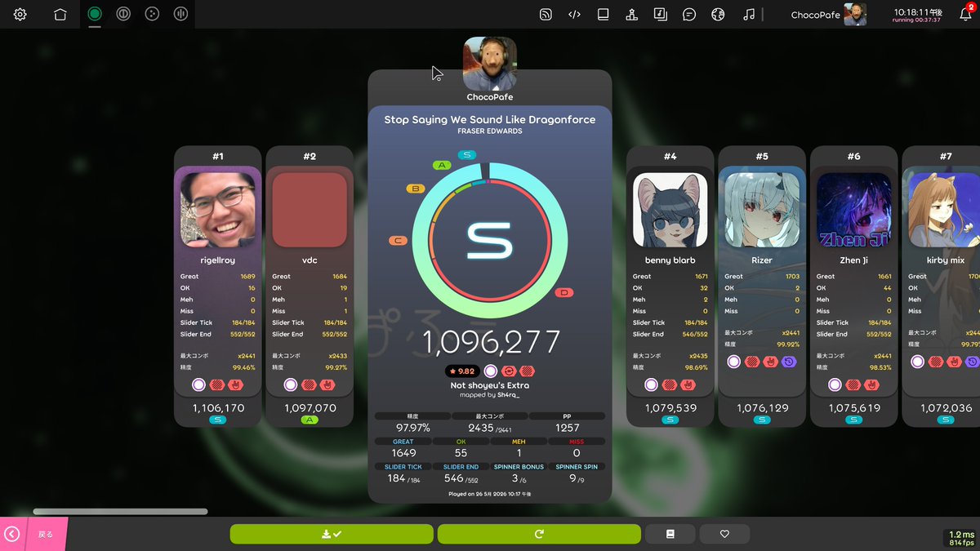This screenshot has height=551, width=980.
Task: Click the GREAT count 1649
Action: (x=403, y=452)
